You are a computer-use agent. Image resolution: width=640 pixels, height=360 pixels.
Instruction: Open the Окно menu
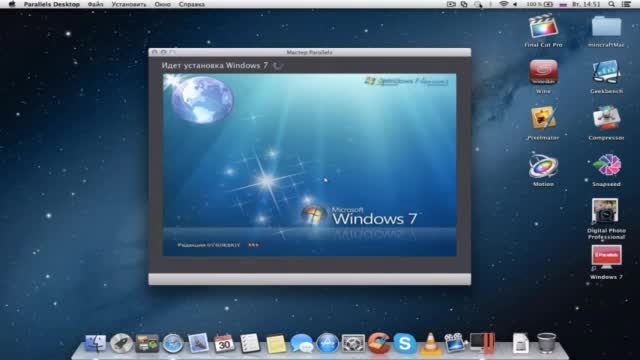click(162, 4)
